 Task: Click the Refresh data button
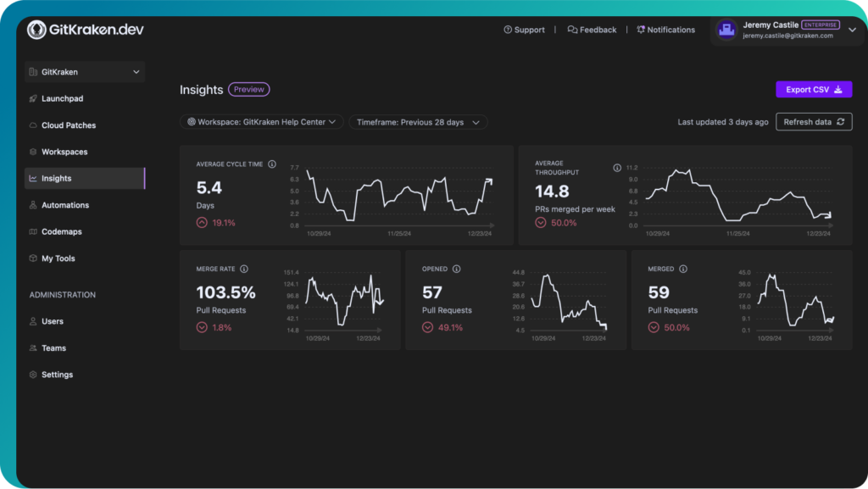coord(814,122)
